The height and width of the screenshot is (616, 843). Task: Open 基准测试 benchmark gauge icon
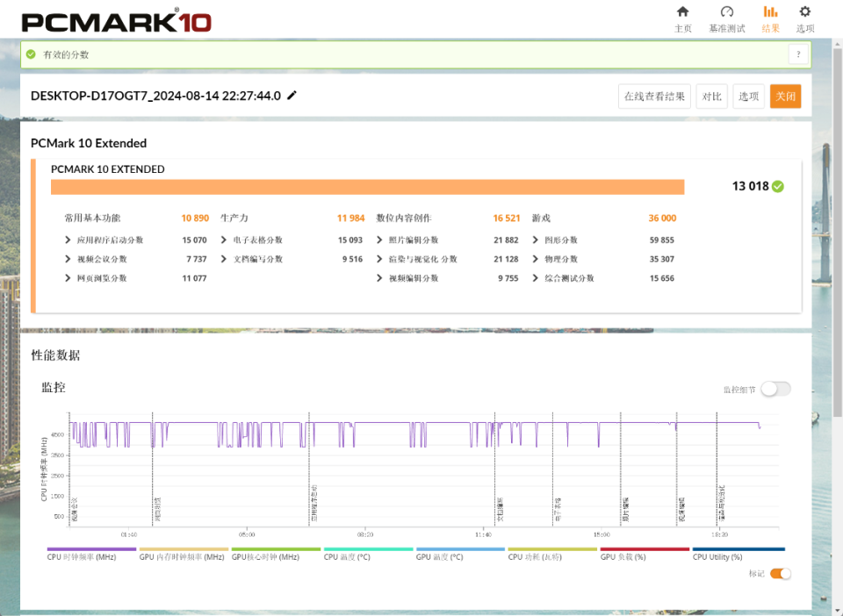coord(726,11)
